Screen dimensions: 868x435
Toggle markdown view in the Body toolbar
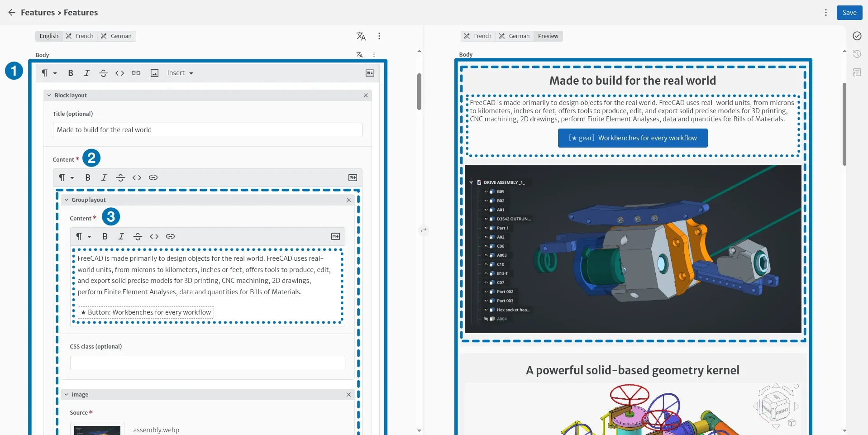coord(370,73)
